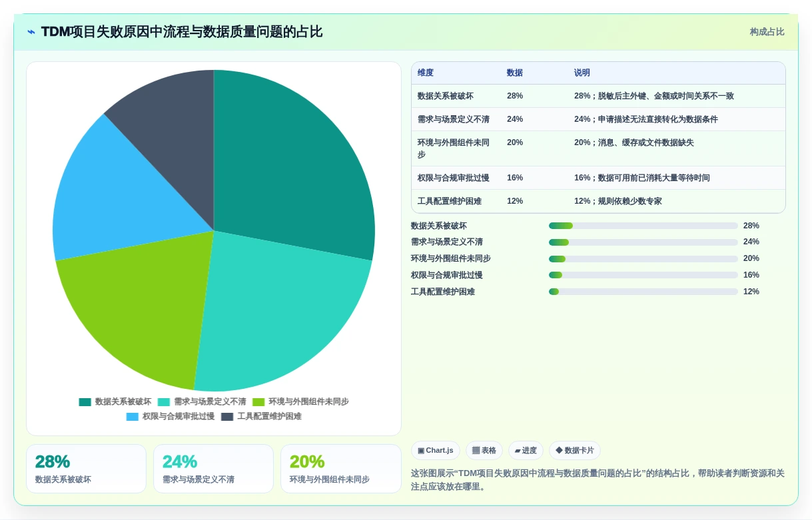812x520 pixels.
Task: Click the 构成占比 label in header
Action: (x=767, y=32)
